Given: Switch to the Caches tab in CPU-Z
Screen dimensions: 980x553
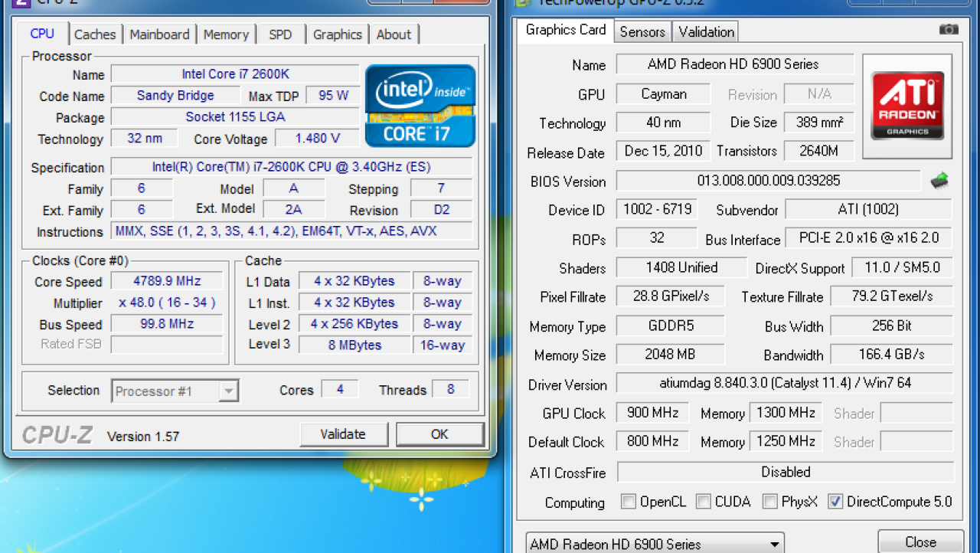Looking at the screenshot, I should (95, 34).
